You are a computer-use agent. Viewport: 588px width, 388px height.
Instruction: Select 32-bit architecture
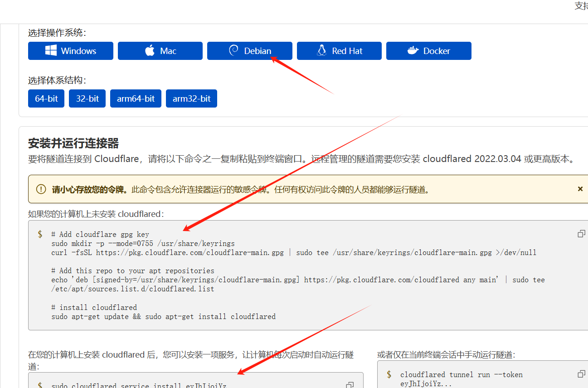click(87, 98)
